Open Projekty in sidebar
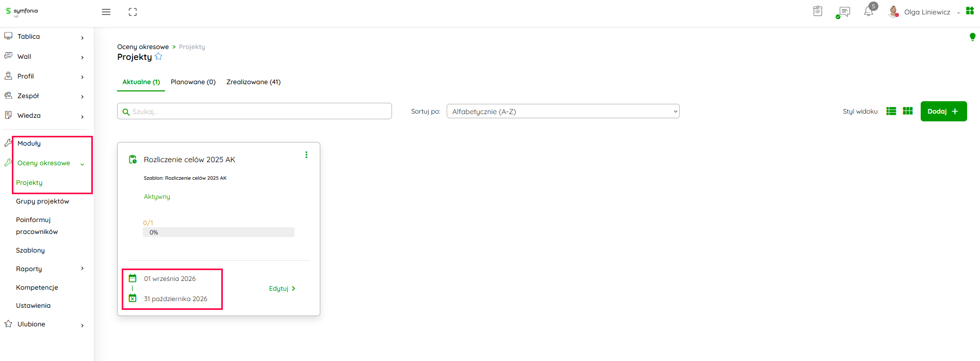Screen dimensions: 980x361 coord(29,183)
